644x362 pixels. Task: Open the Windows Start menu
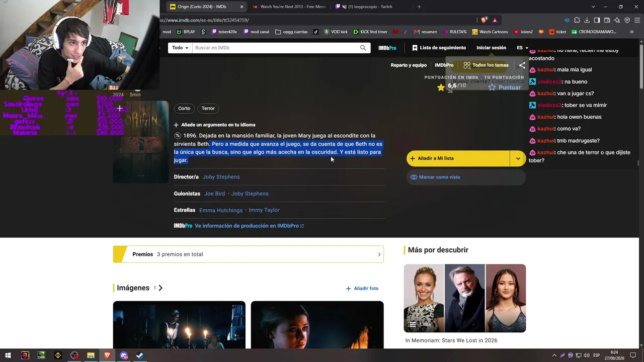[8, 355]
